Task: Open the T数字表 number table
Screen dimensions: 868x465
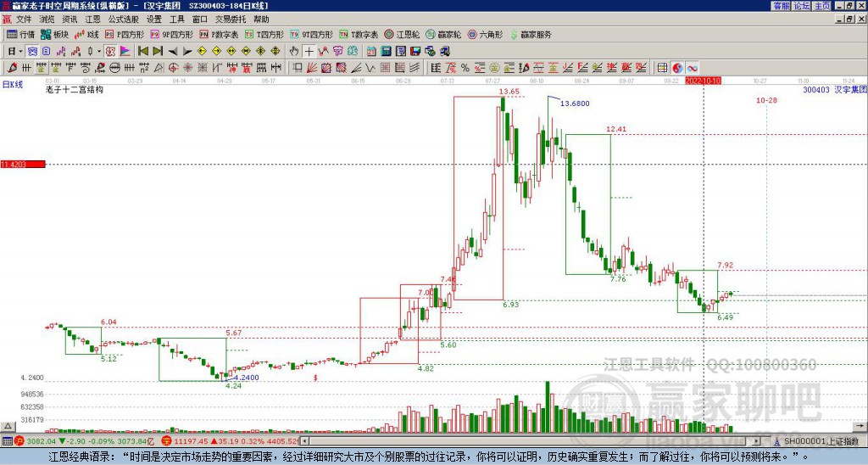Action: [359, 34]
